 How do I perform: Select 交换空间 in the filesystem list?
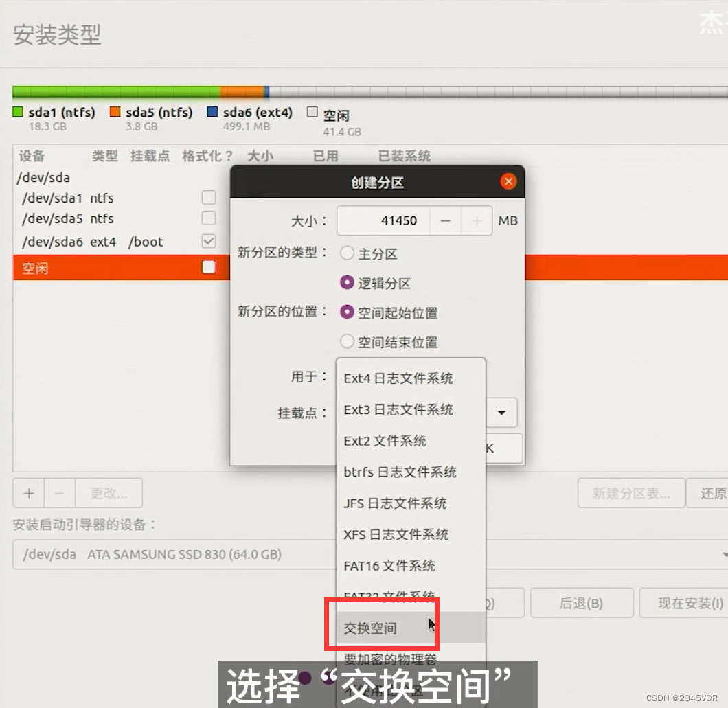[411, 628]
